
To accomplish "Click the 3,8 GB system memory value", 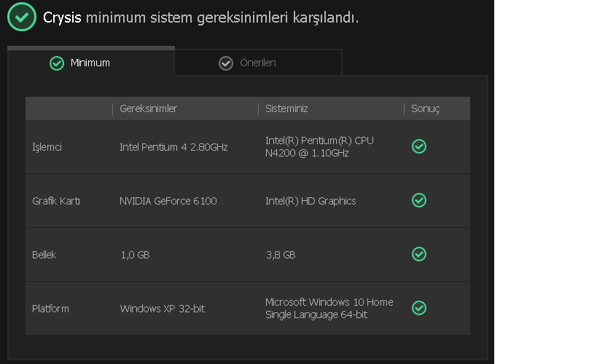I will point(281,255).
